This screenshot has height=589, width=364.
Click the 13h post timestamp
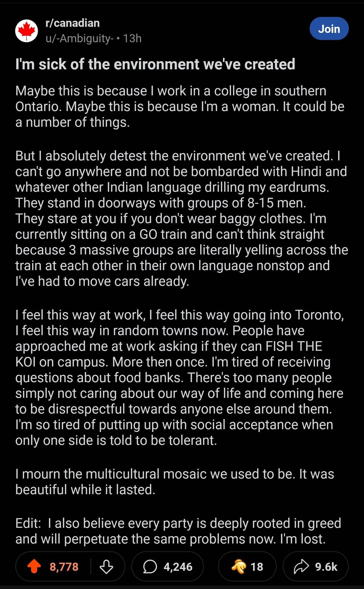132,38
